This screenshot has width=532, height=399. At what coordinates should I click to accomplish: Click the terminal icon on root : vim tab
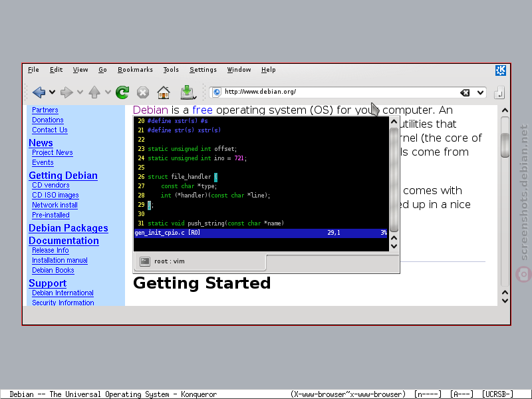tap(145, 261)
